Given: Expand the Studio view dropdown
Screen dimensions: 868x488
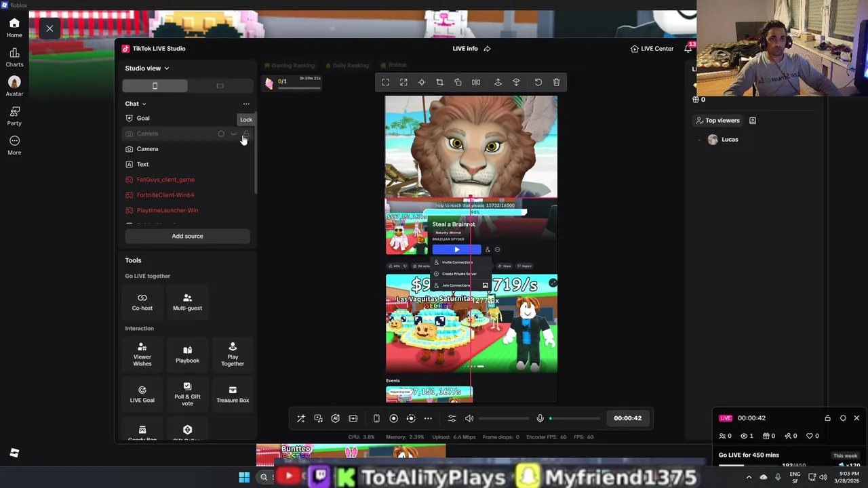Looking at the screenshot, I should 147,68.
